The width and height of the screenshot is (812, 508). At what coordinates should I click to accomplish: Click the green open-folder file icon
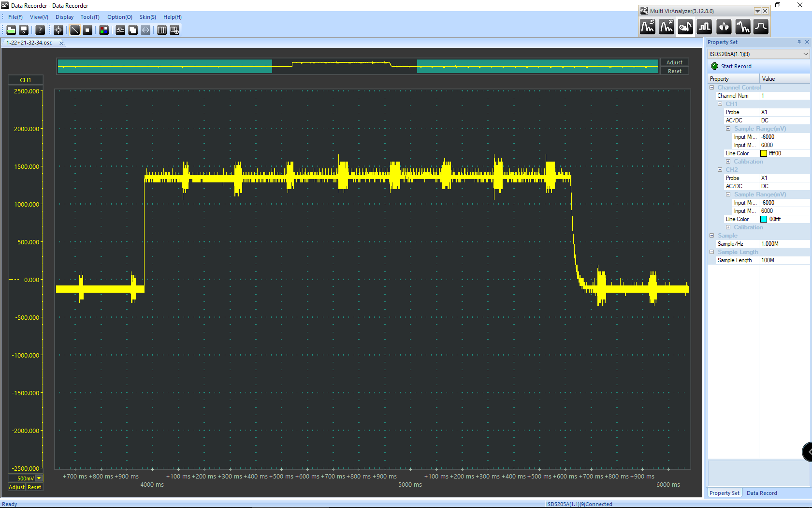11,30
